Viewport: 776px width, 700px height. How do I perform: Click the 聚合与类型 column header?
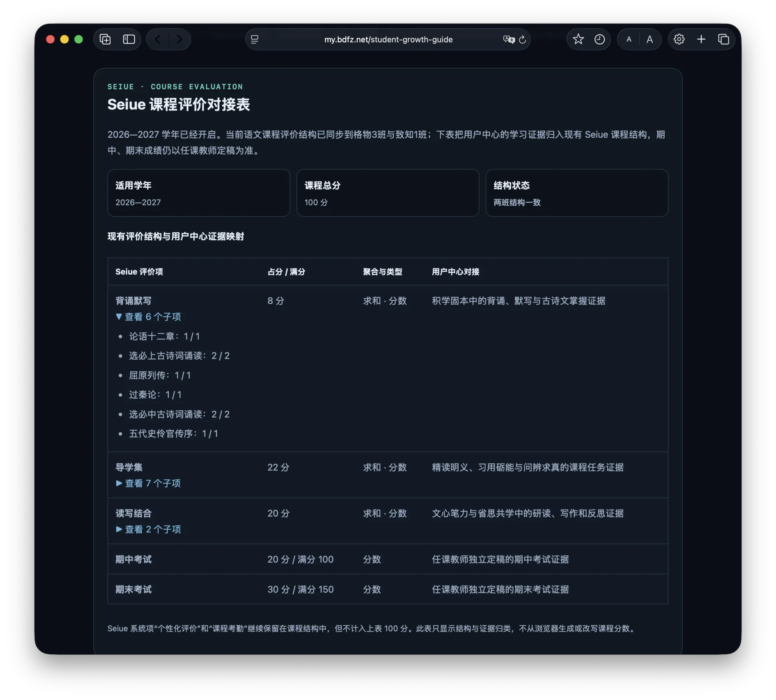pos(382,271)
